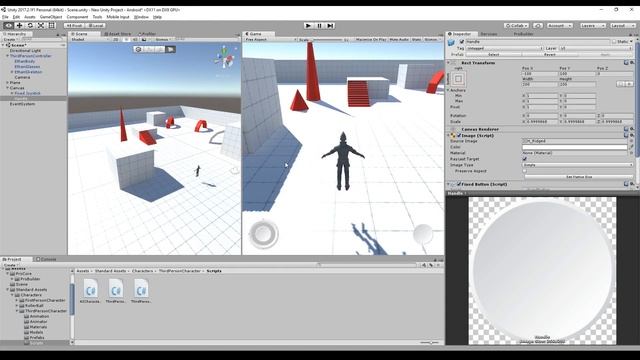Toggle the Stats overlay
This screenshot has height=360, width=640.
point(416,40)
